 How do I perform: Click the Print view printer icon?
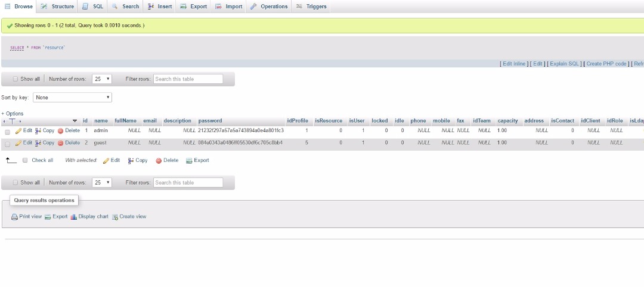pyautogui.click(x=15, y=217)
